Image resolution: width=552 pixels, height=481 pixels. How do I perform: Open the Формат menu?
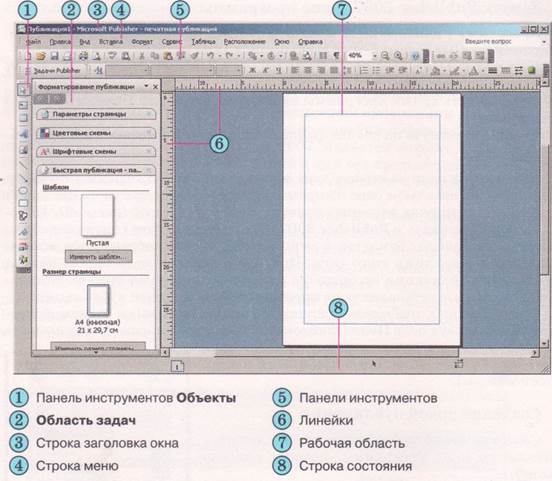(142, 42)
